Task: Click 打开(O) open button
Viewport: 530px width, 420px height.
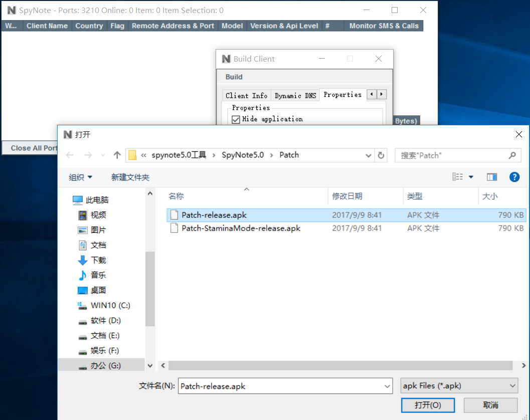Action: click(x=428, y=405)
